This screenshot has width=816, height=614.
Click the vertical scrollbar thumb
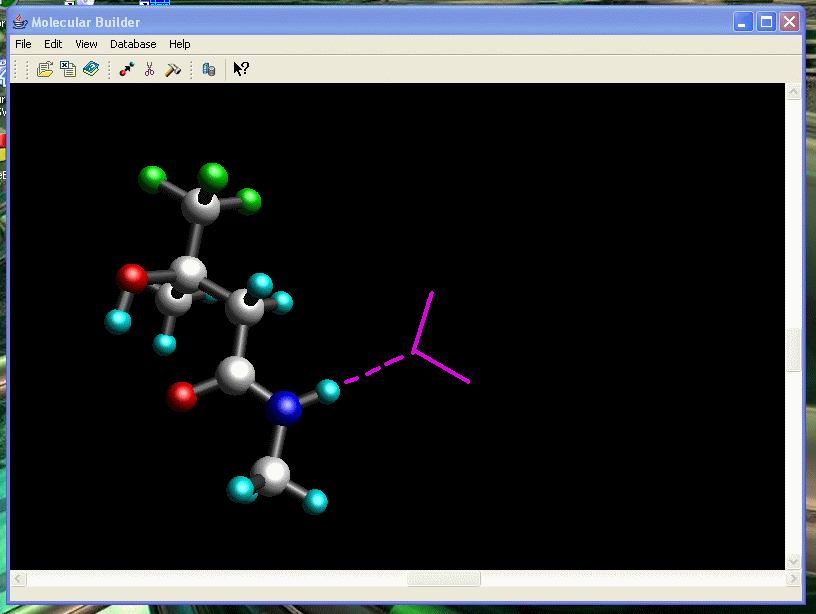coord(793,350)
